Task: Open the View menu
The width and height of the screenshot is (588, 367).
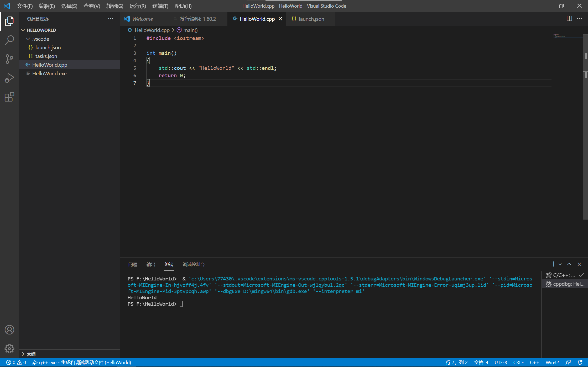Action: point(92,6)
